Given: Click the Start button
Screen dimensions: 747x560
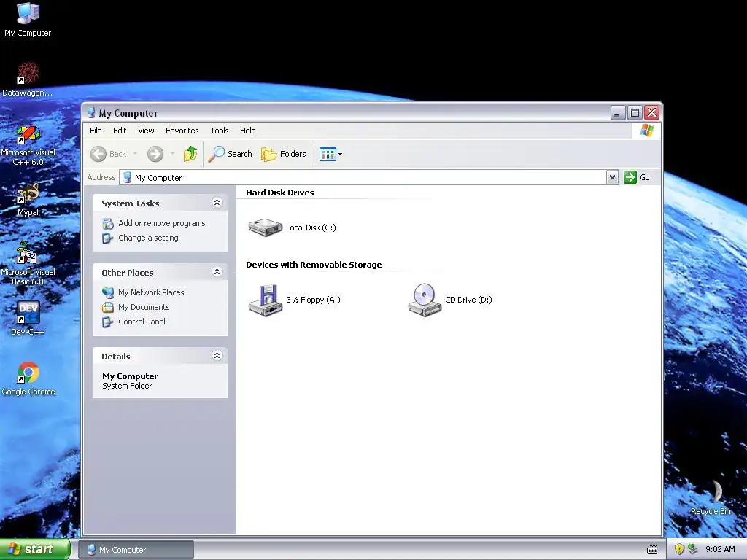Looking at the screenshot, I should click(35, 549).
